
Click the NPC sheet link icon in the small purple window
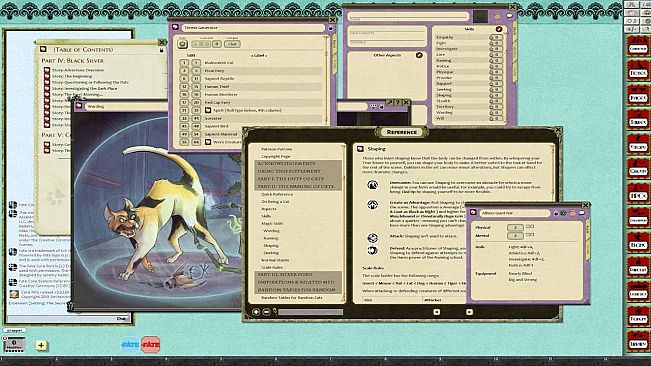point(472,212)
